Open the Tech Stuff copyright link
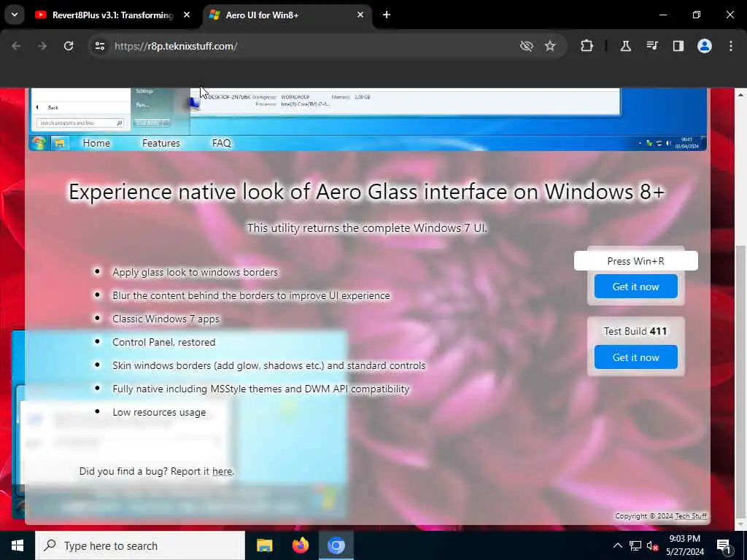 click(691, 516)
